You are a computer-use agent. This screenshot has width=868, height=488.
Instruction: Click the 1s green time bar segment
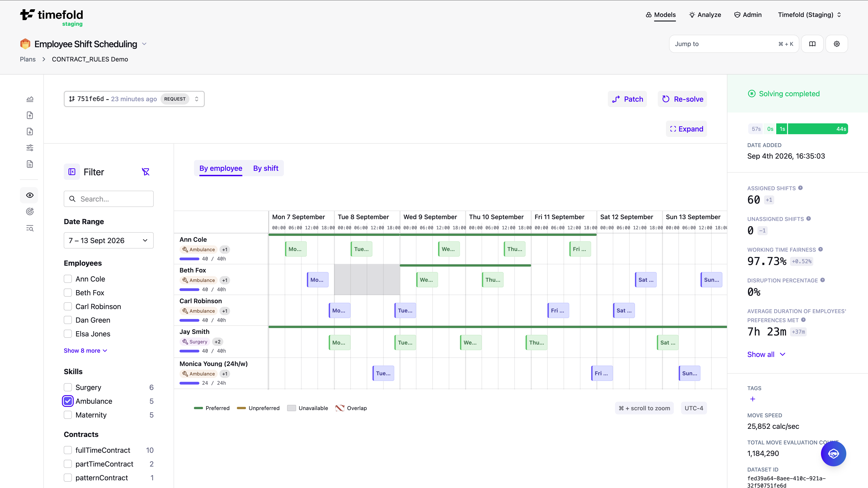(782, 129)
